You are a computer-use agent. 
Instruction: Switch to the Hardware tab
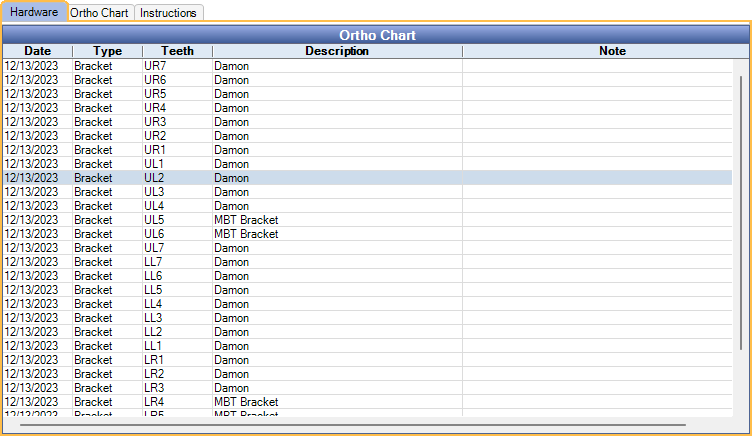click(x=34, y=12)
